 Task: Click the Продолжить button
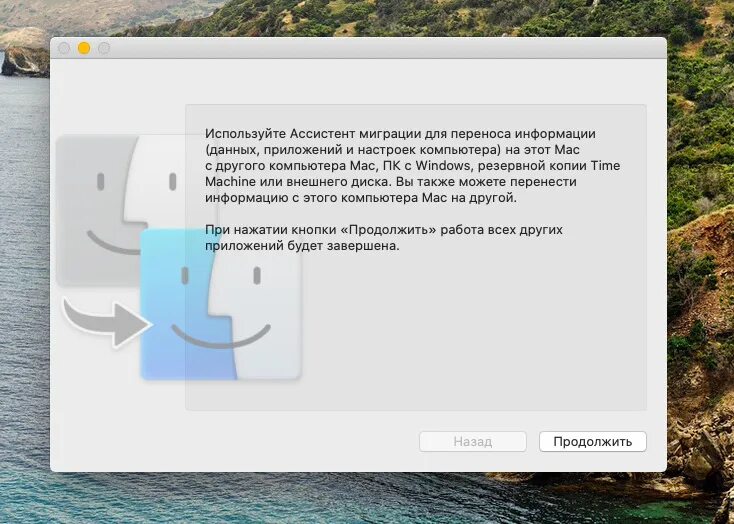[x=593, y=442]
